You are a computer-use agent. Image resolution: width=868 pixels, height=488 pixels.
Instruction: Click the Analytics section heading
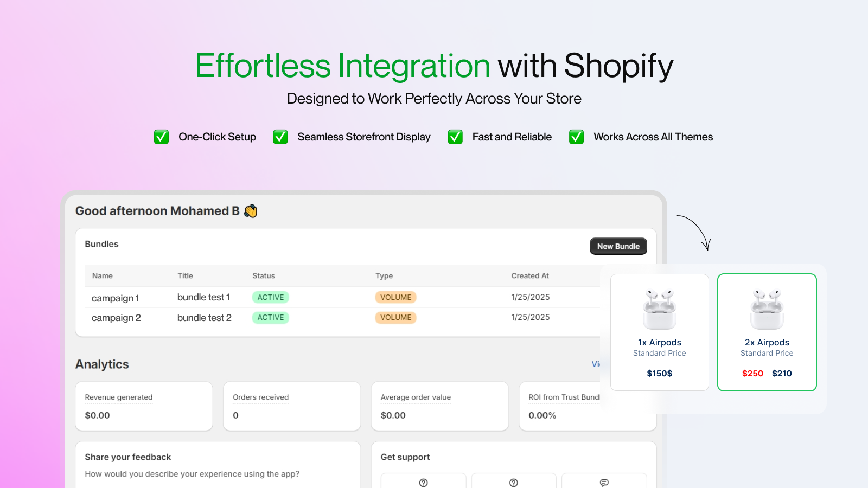(x=102, y=364)
